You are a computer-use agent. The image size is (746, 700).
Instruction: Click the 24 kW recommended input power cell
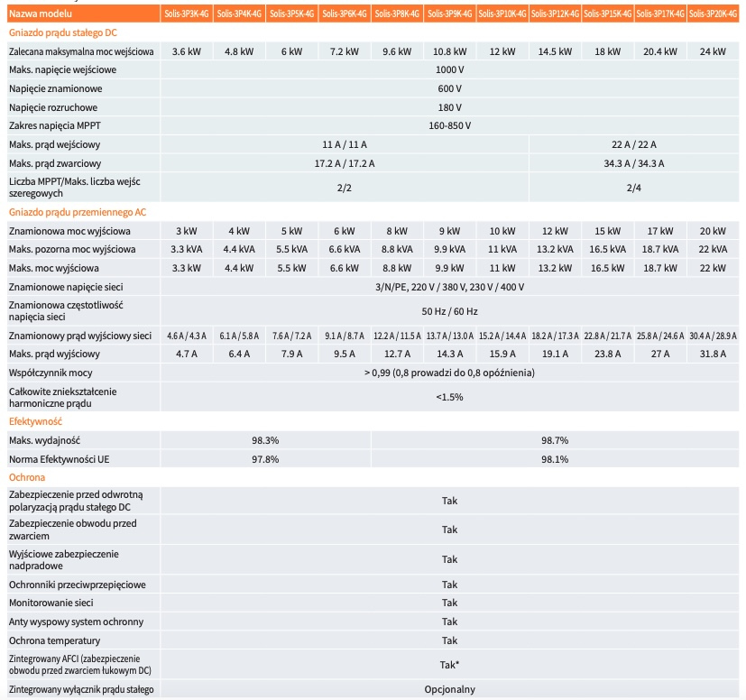tap(713, 51)
